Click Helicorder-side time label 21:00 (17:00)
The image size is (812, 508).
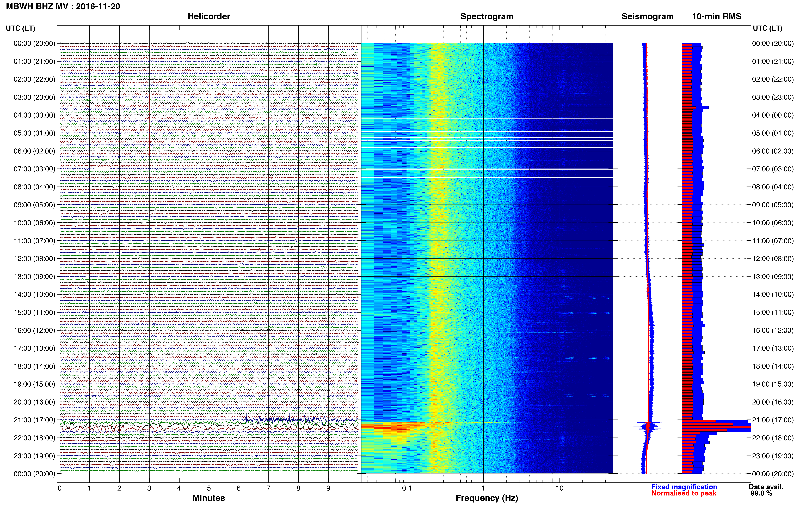coord(34,420)
